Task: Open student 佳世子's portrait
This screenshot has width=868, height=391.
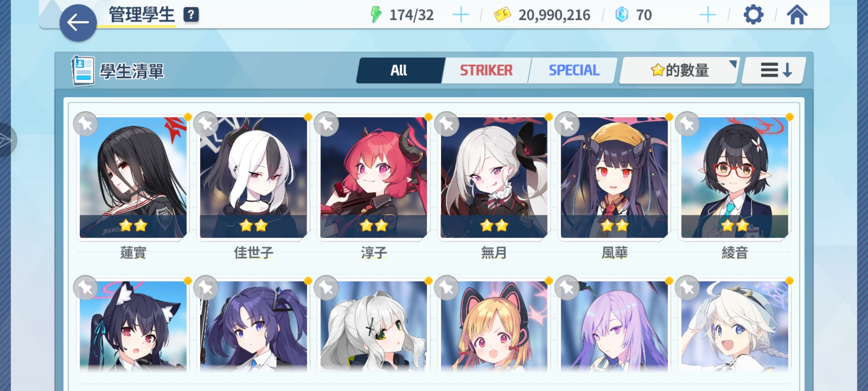Action: click(x=253, y=177)
